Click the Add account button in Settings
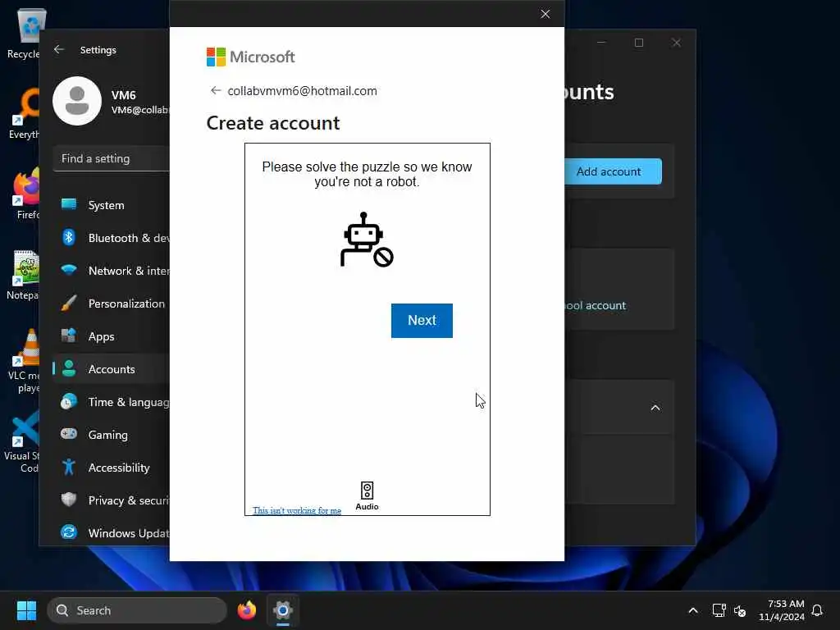Viewport: 840px width, 630px height. (x=614, y=171)
